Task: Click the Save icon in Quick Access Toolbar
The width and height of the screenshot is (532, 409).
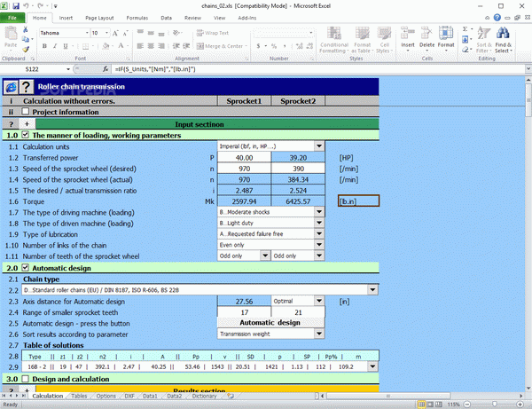Action: coord(16,6)
